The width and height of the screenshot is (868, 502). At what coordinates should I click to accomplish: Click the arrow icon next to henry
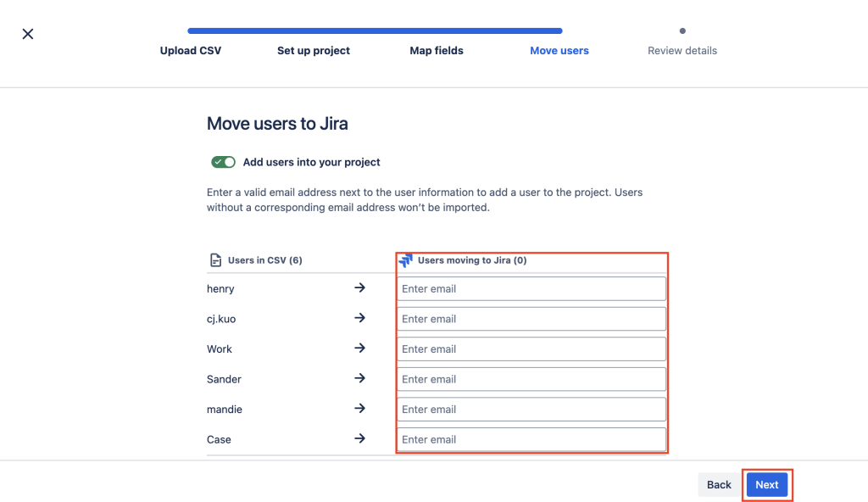[359, 288]
